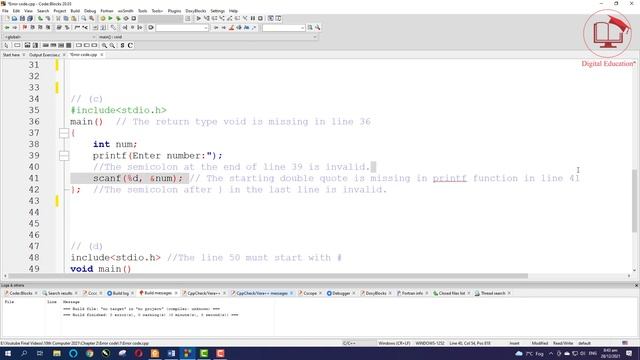Open taskbar search magnifier
640x360 pixels.
(24, 353)
